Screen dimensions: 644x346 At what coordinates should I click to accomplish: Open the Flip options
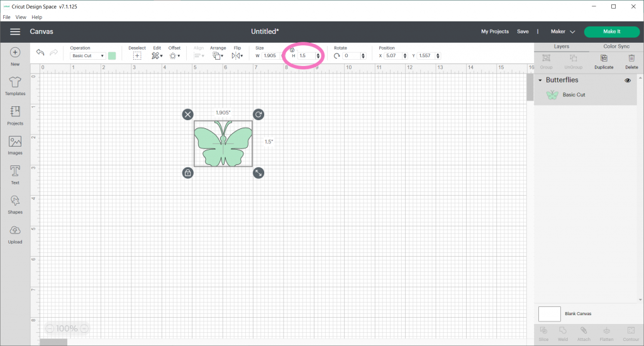pos(237,56)
